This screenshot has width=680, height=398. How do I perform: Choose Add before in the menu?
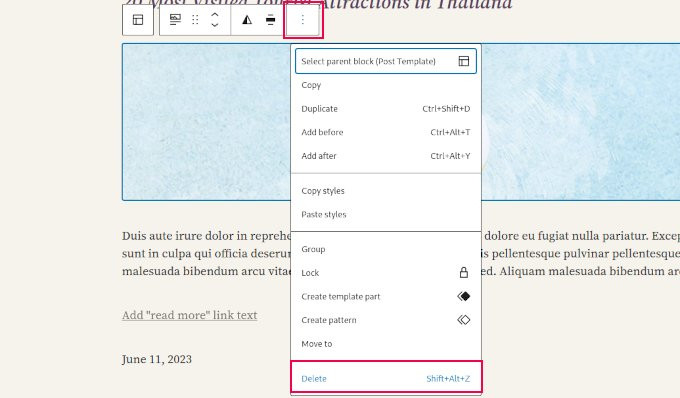(386, 132)
